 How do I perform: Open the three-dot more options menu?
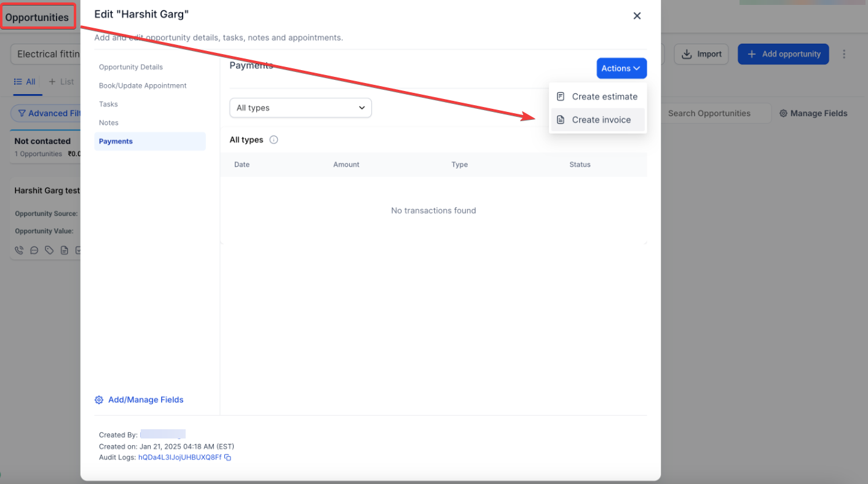click(844, 54)
